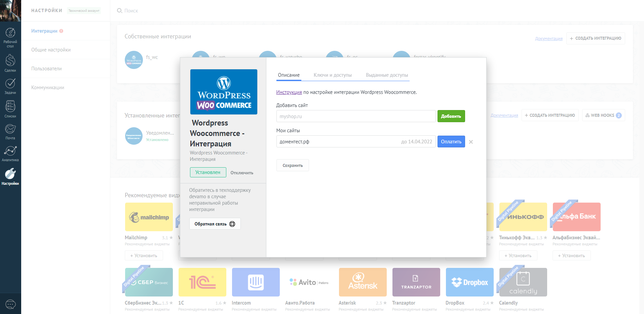
Task: Switch to the Ключи и доступы tab
Action: pyautogui.click(x=333, y=75)
